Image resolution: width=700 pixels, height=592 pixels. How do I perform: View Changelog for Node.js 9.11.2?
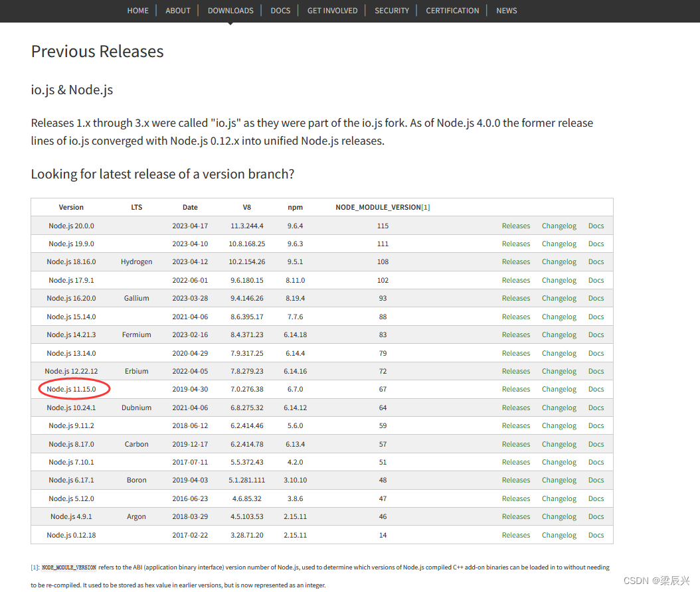[559, 425]
